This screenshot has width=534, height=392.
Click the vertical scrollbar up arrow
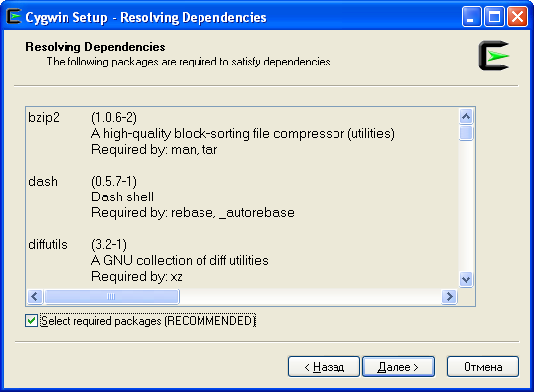pyautogui.click(x=466, y=117)
